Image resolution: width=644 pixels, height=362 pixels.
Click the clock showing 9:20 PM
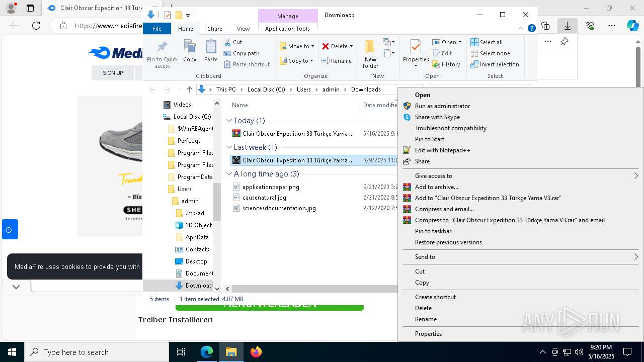click(x=601, y=347)
